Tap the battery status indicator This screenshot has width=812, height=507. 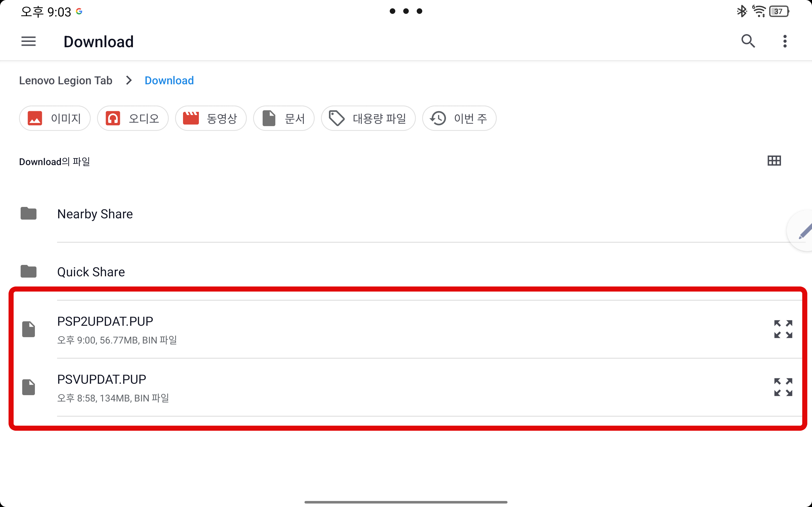pyautogui.click(x=779, y=12)
